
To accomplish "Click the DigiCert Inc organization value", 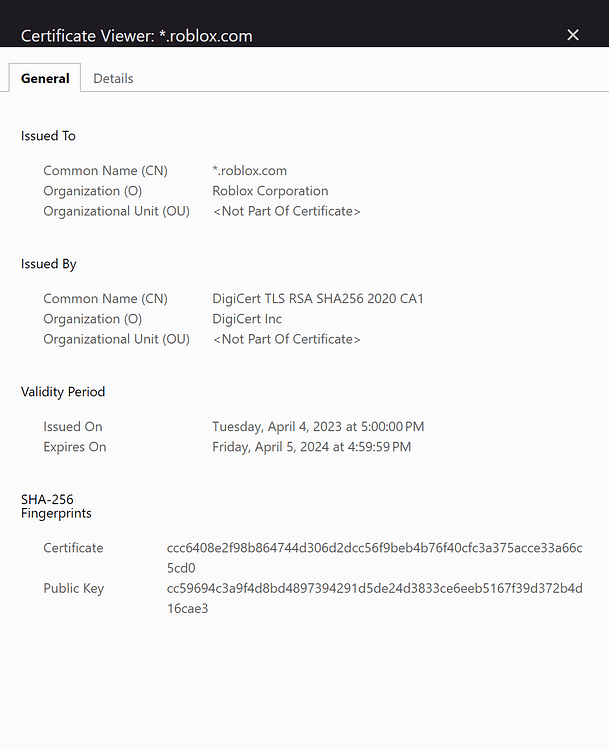I will [x=247, y=319].
